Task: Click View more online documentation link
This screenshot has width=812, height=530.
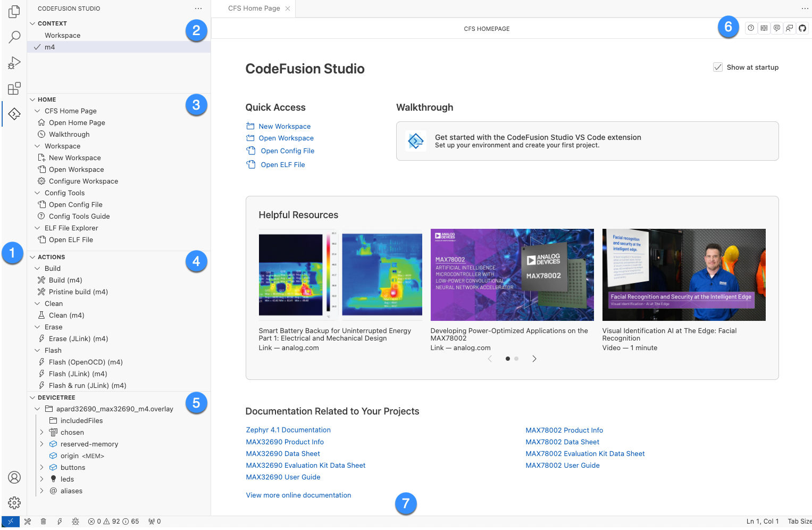Action: click(298, 495)
